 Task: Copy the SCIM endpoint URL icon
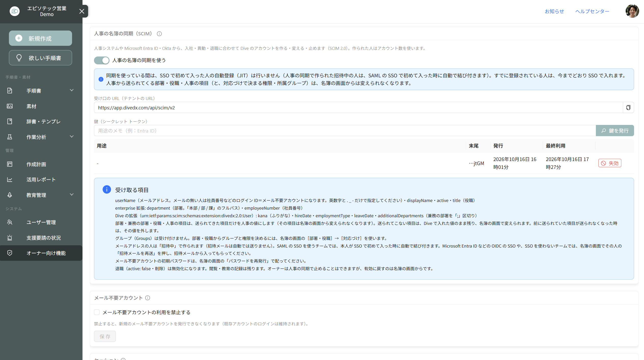point(628,108)
